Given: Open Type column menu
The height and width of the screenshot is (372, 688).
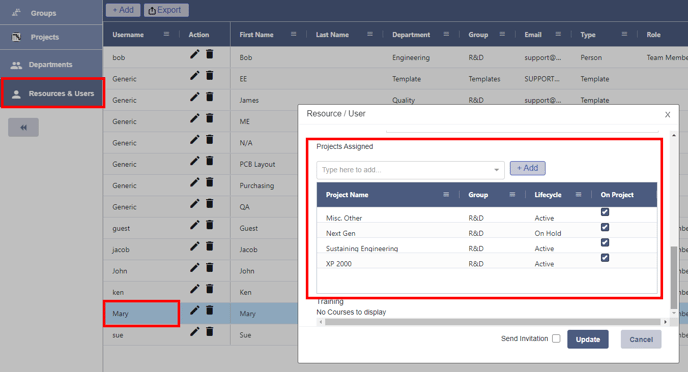Looking at the screenshot, I should point(624,34).
